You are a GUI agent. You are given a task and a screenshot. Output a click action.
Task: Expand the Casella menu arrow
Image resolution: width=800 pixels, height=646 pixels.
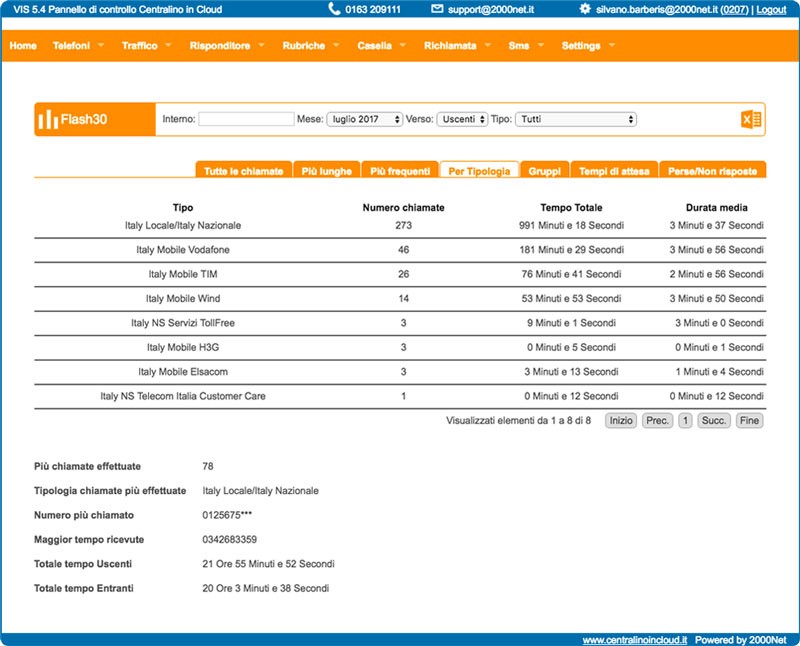[x=403, y=45]
